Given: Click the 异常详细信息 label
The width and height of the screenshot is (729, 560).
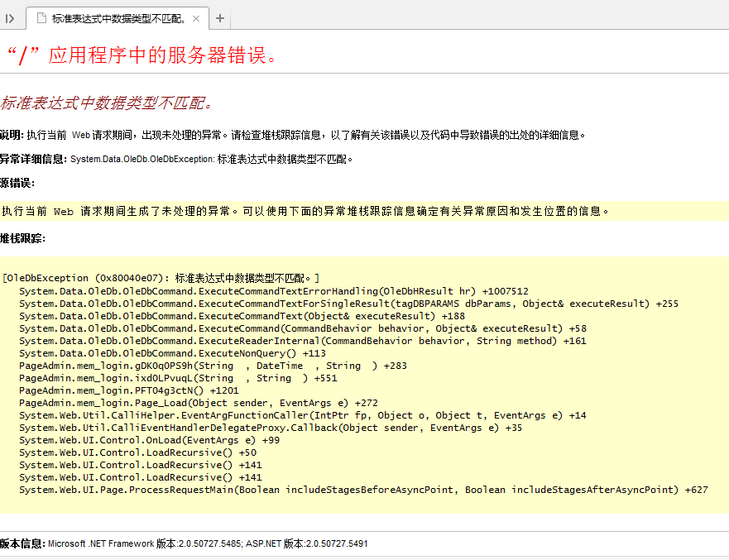Looking at the screenshot, I should pyautogui.click(x=33, y=159).
